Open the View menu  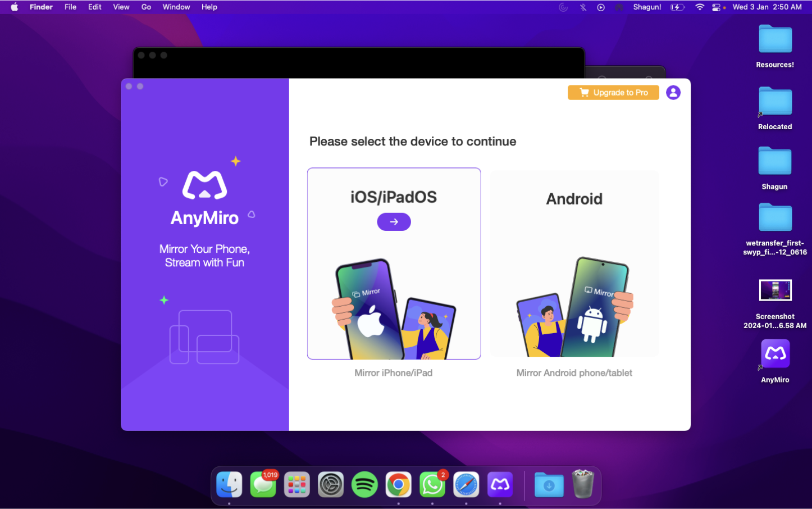(x=121, y=7)
